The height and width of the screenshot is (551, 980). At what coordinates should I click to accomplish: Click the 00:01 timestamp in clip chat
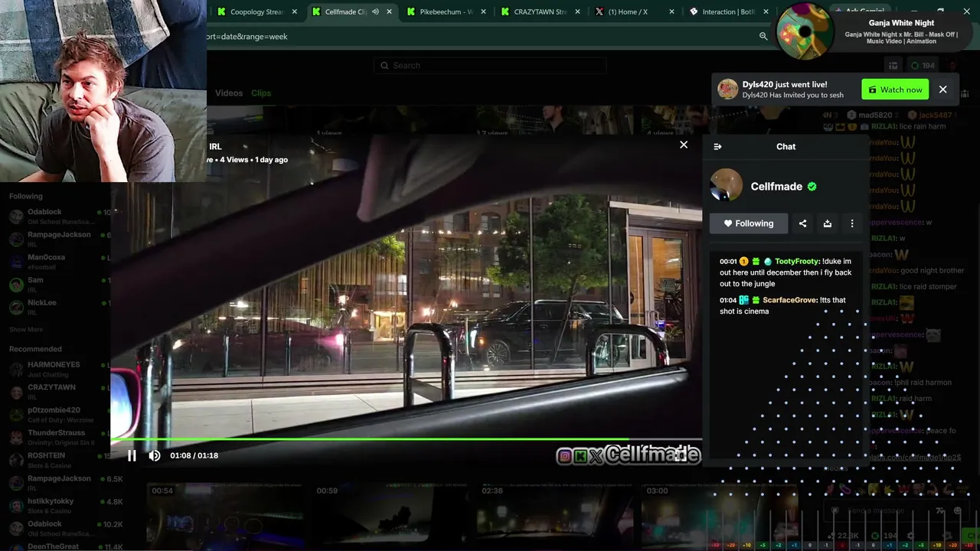point(728,262)
